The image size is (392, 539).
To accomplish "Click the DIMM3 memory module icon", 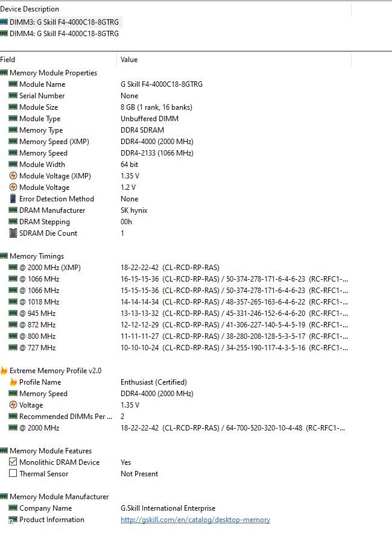I will [4, 22].
